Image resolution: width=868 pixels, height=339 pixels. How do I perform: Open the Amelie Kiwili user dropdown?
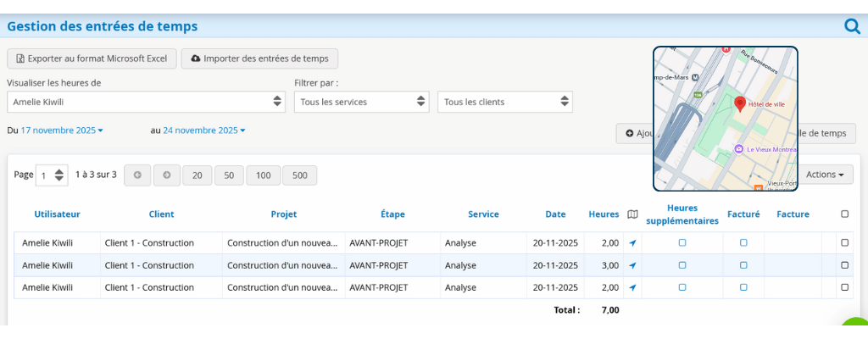click(146, 102)
